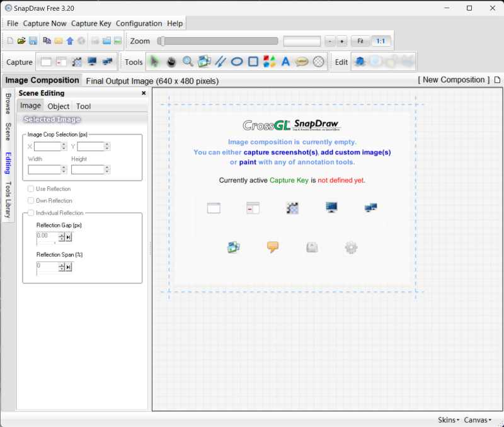The image size is (504, 427).
Task: Create a new file from toolbar
Action: coord(10,41)
